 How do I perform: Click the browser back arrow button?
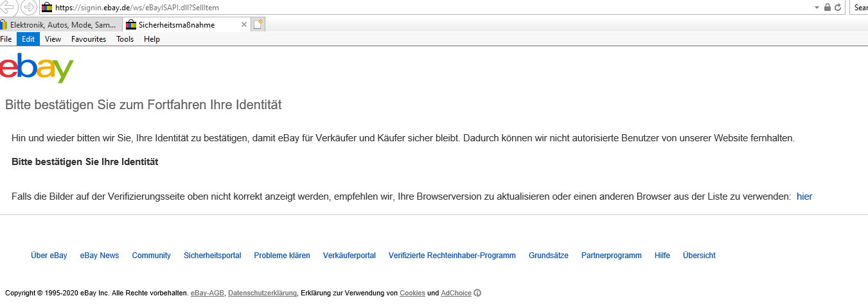8,7
